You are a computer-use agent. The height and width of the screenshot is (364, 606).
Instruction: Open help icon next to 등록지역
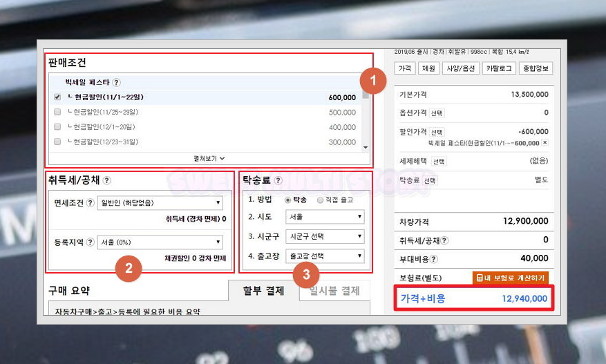pos(90,242)
